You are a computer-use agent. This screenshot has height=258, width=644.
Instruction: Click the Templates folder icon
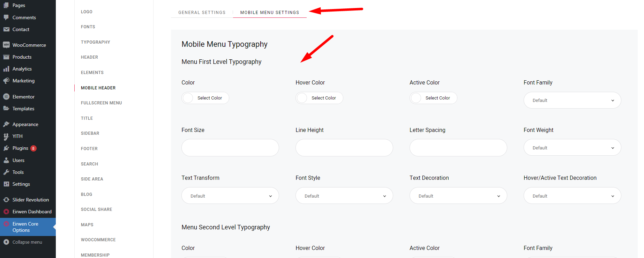[6, 109]
